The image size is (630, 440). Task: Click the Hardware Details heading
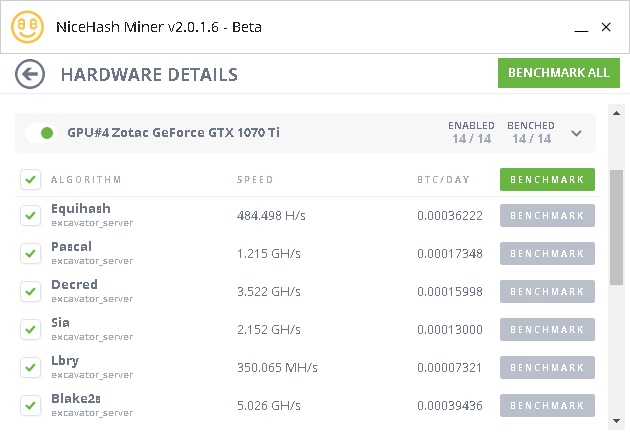pyautogui.click(x=149, y=75)
